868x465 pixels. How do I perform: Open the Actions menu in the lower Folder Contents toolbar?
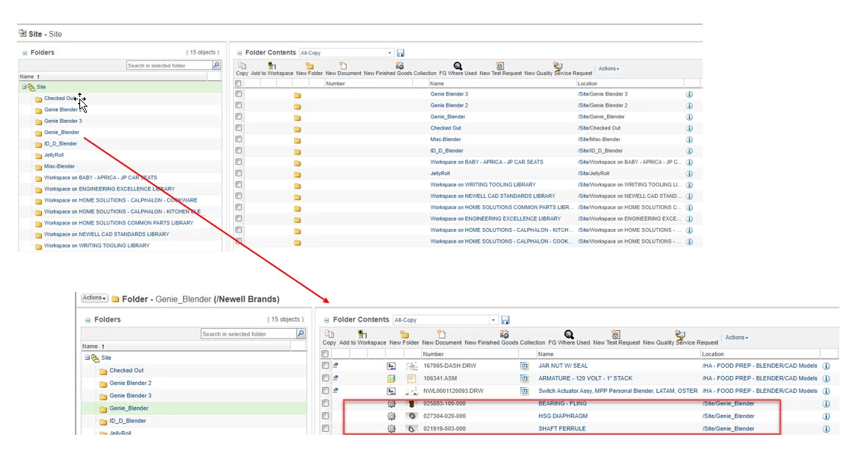[736, 337]
